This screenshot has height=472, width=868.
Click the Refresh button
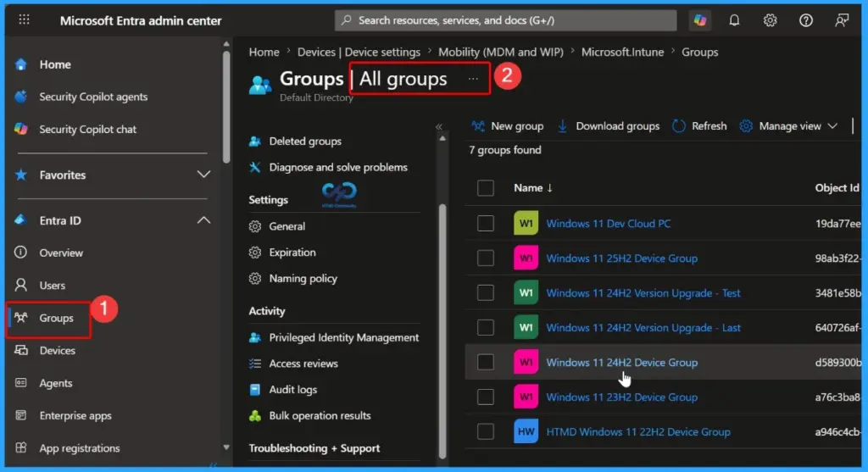(699, 126)
